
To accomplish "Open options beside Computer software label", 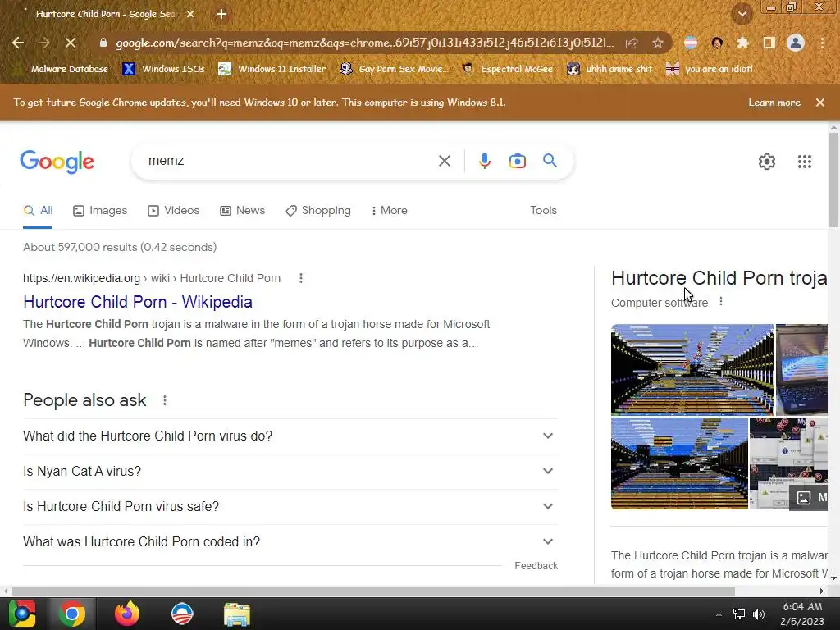I will (x=720, y=302).
